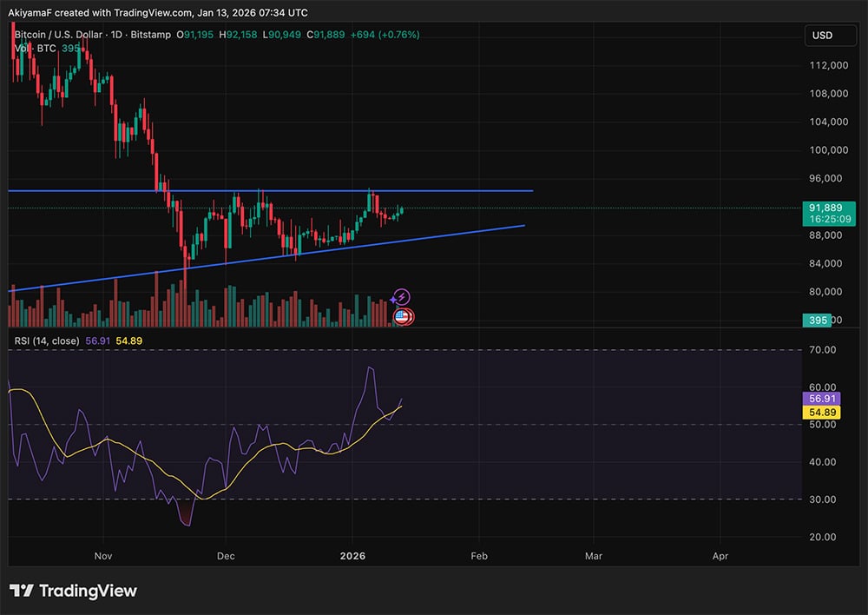This screenshot has height=615, width=868.
Task: Click the Nov label on time axis
Action: pos(103,554)
